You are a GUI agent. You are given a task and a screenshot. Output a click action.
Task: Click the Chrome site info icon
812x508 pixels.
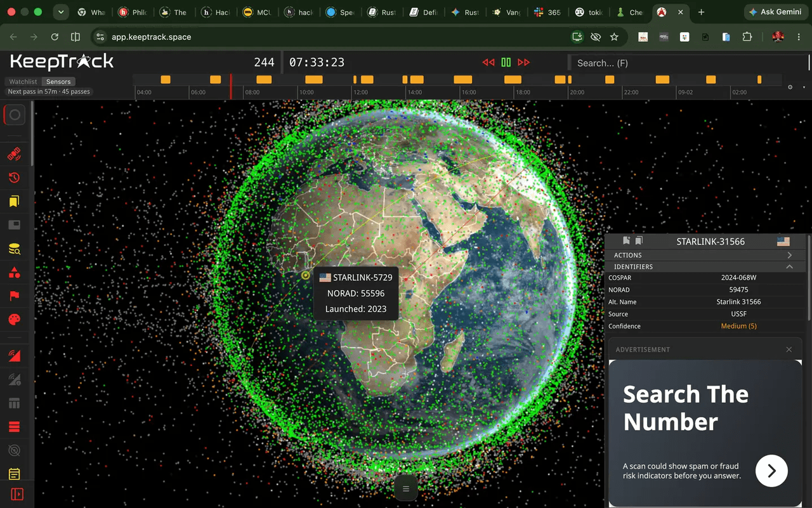point(100,37)
